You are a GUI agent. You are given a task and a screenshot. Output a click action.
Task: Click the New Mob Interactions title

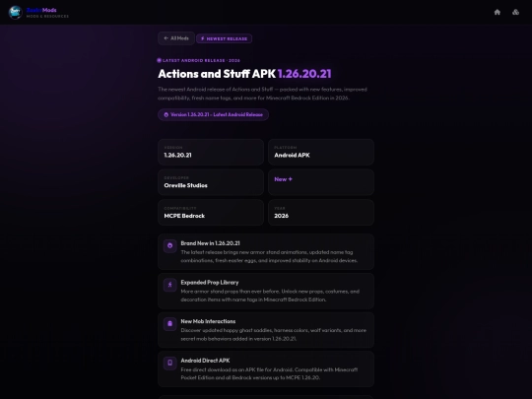point(208,321)
